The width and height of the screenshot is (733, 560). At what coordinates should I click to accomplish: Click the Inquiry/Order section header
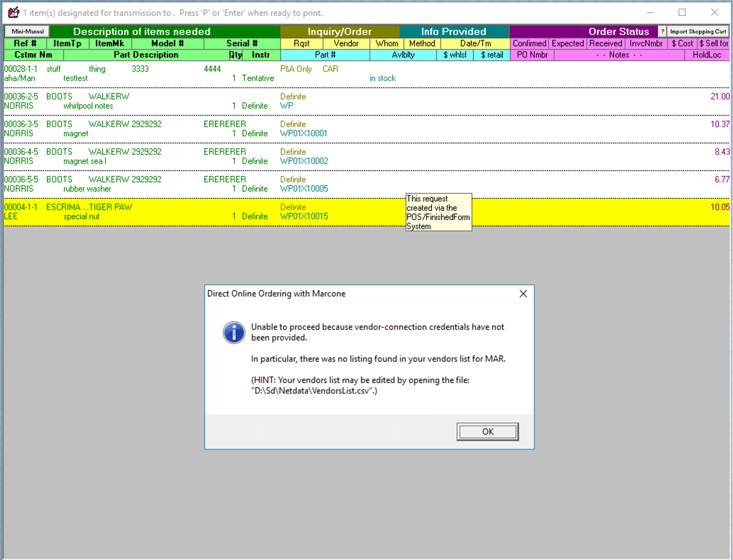pyautogui.click(x=339, y=32)
